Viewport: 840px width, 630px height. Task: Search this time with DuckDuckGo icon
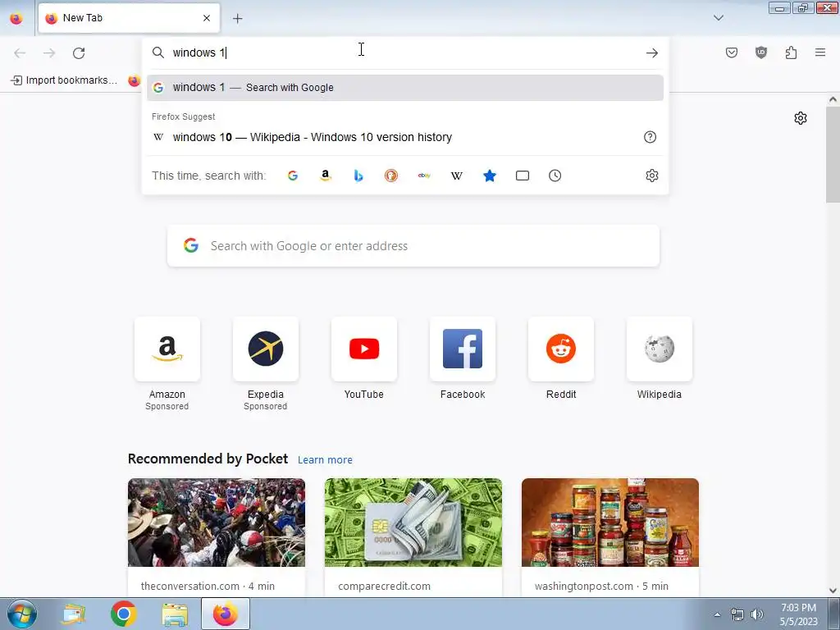391,176
